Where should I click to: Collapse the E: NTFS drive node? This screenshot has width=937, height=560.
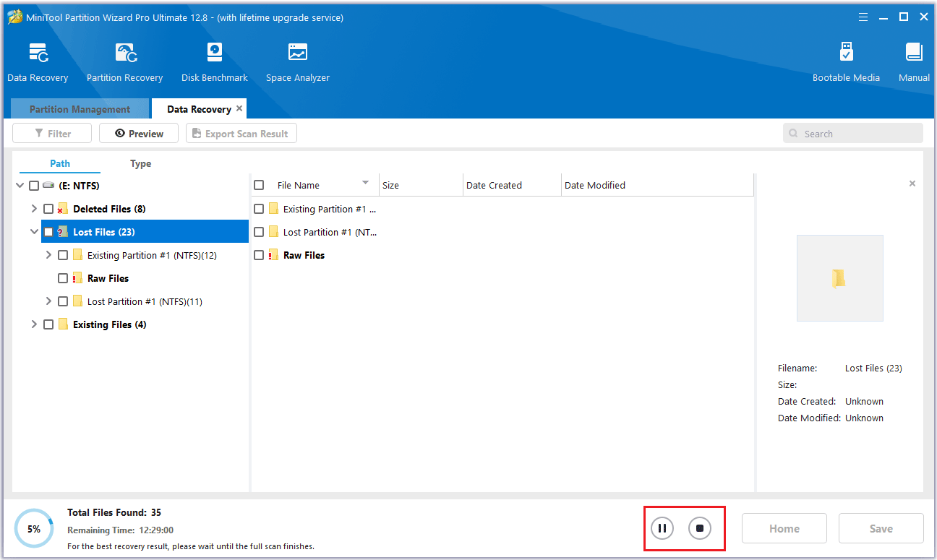(x=20, y=186)
